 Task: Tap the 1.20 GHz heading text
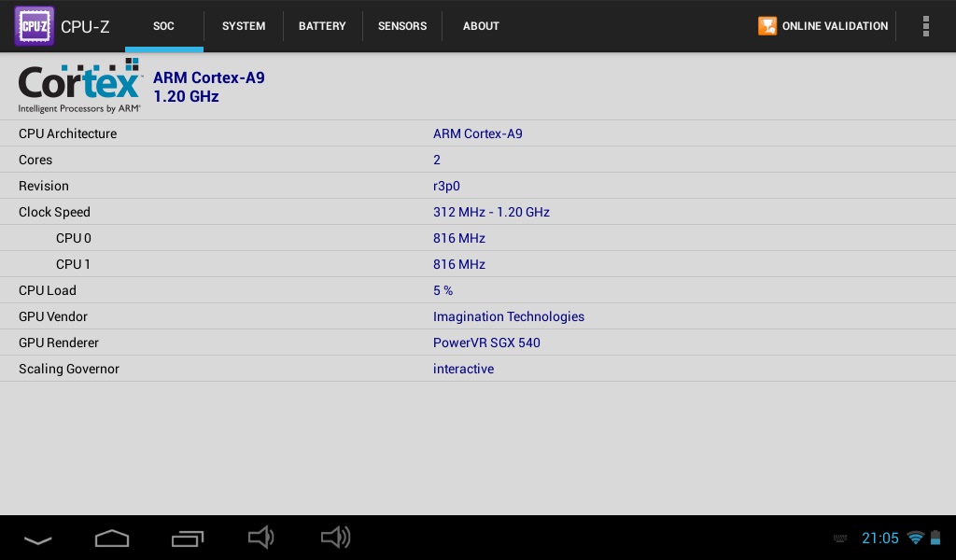[x=186, y=96]
